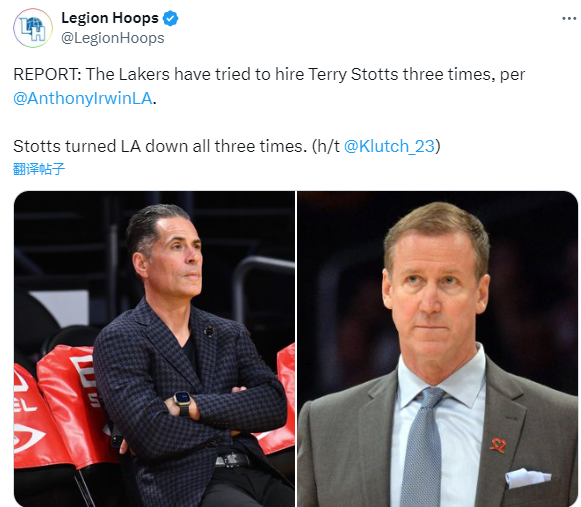Click the "Stotts turned LA down" sentence

click(160, 146)
